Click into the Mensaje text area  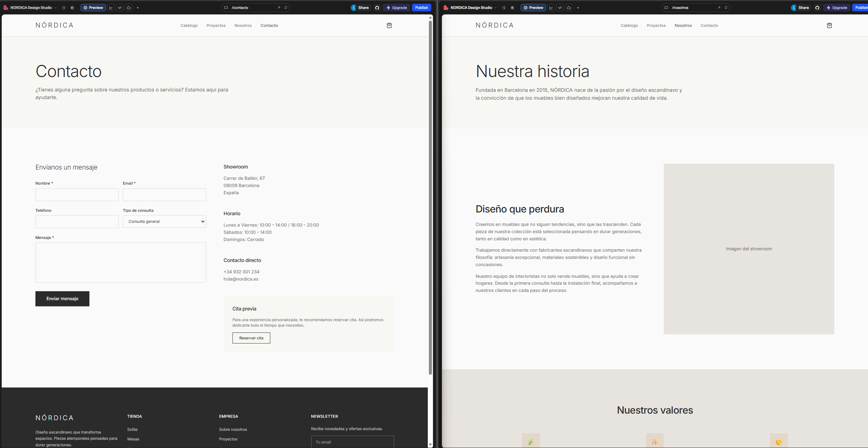pos(120,262)
